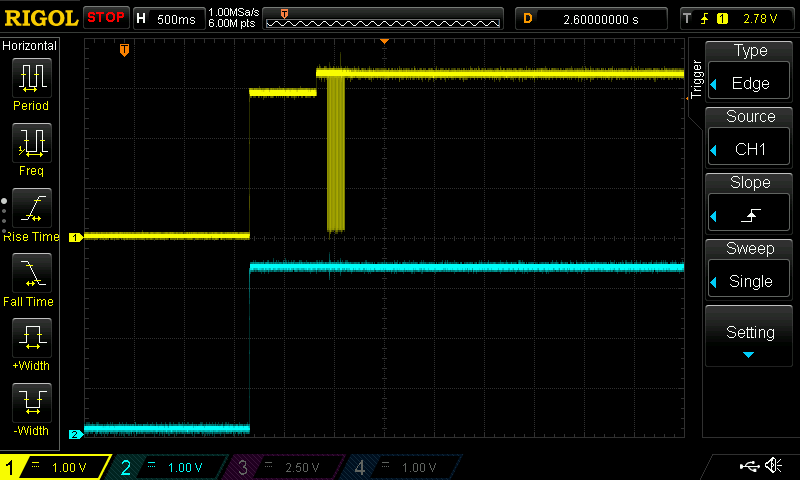Click the T marker in the memory overview bar
The image size is (800, 480).
click(x=285, y=14)
